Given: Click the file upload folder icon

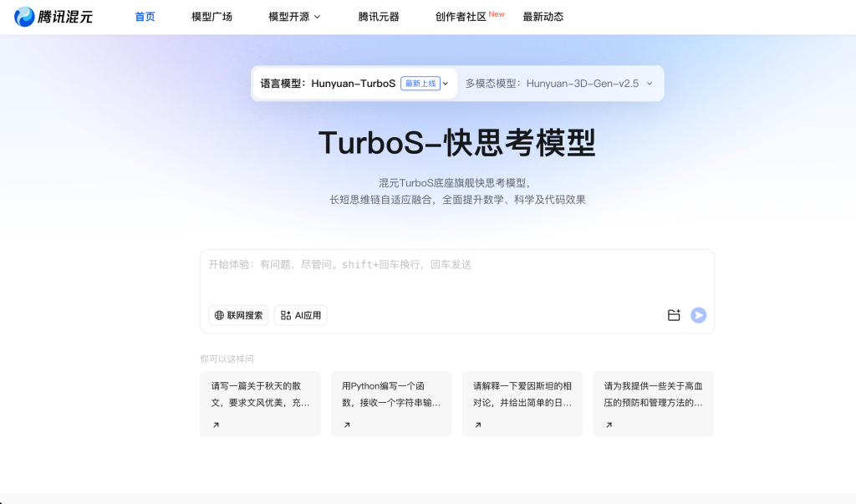Looking at the screenshot, I should [674, 315].
